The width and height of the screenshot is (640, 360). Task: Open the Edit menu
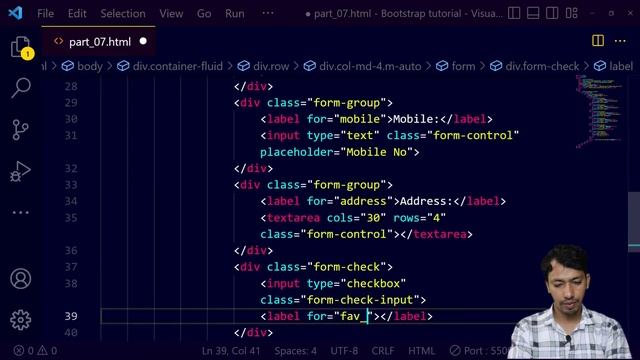tap(77, 13)
